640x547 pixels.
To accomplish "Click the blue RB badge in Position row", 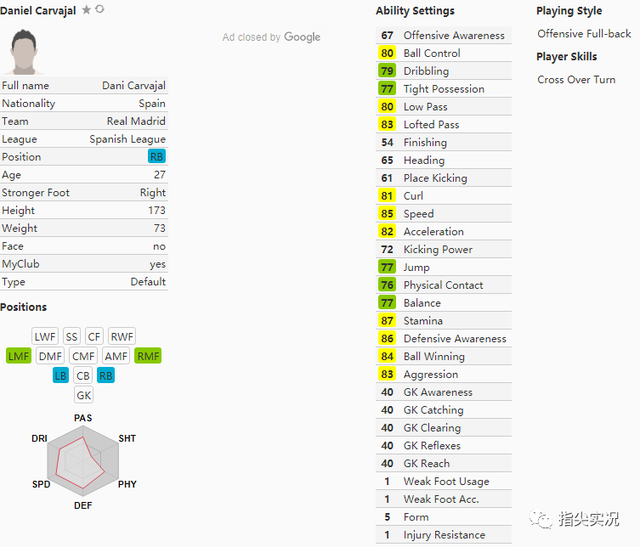I will 157,157.
